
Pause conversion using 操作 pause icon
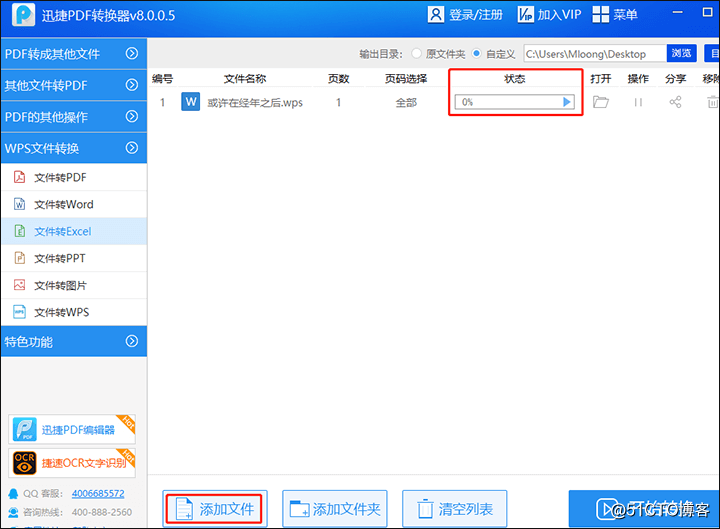[638, 102]
